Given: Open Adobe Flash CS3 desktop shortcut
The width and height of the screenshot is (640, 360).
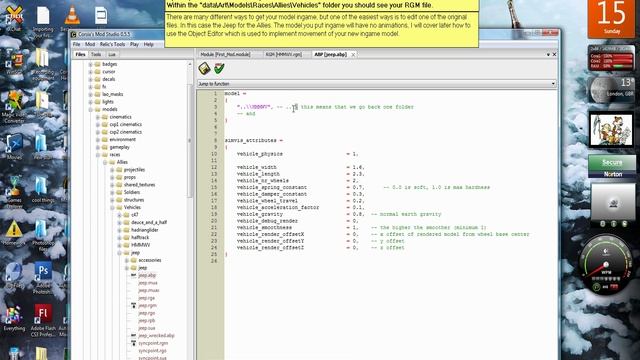Looking at the screenshot, I should 43,320.
